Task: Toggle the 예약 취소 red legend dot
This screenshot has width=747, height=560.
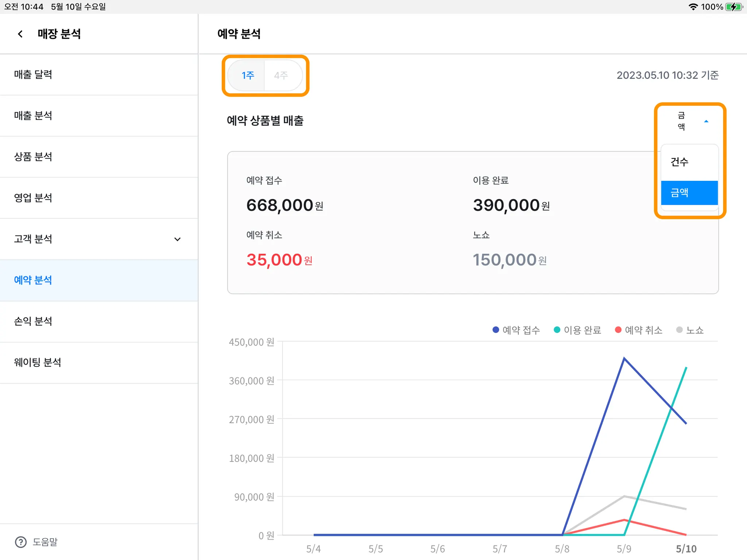Action: point(618,330)
